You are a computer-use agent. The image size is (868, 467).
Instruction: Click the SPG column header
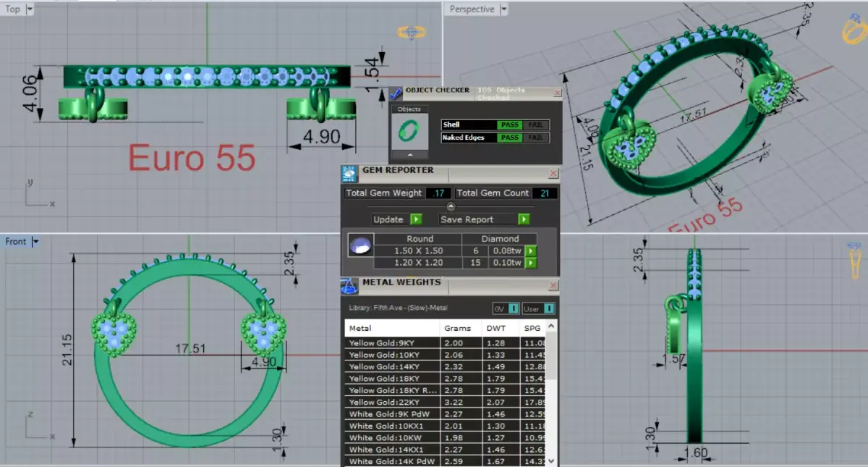(532, 329)
